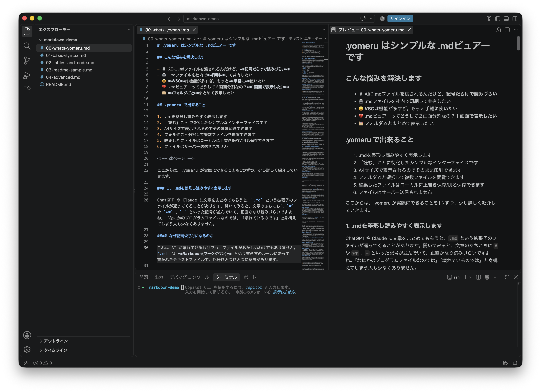Open 03-readme-sample.md in the explorer
The image size is (541, 392).
[x=84, y=70]
